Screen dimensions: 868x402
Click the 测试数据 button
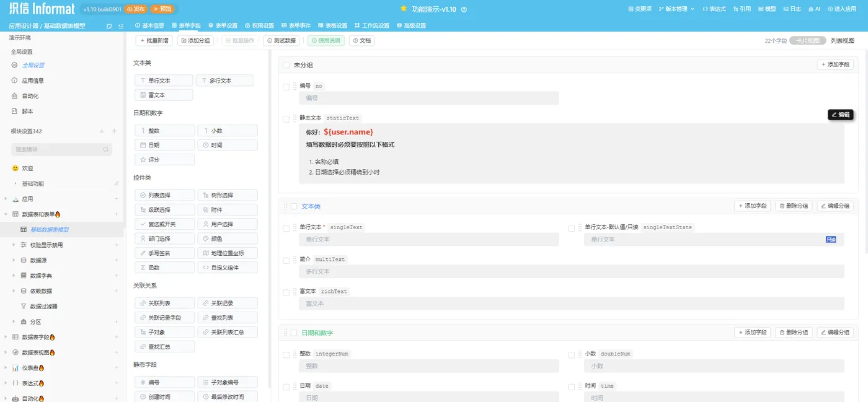(x=281, y=40)
